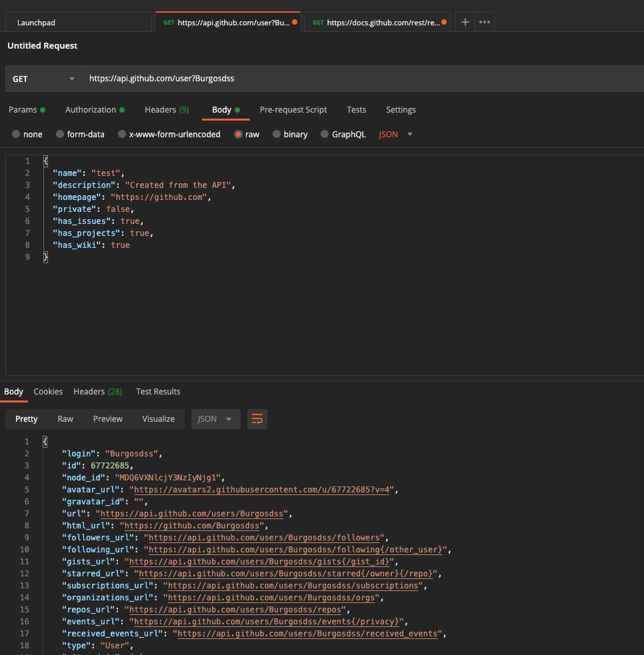Click the "has_projects": true line
This screenshot has height=655, width=644.
103,233
